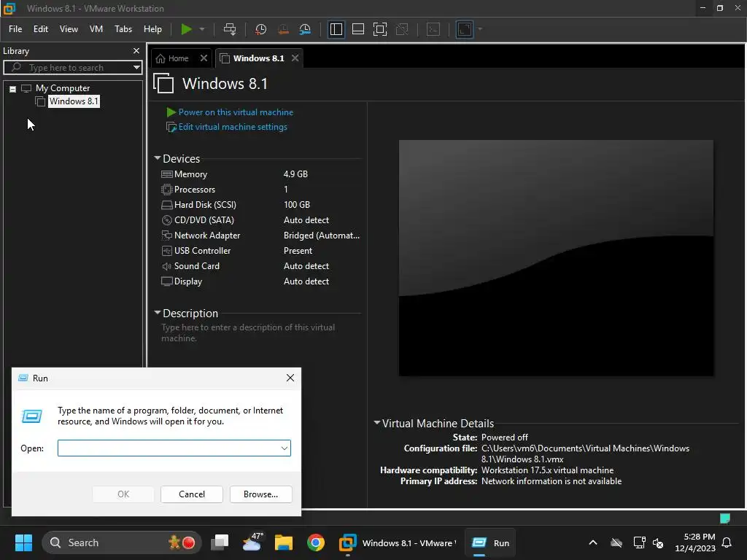Close the Home tab
The width and height of the screenshot is (747, 560).
tap(204, 58)
